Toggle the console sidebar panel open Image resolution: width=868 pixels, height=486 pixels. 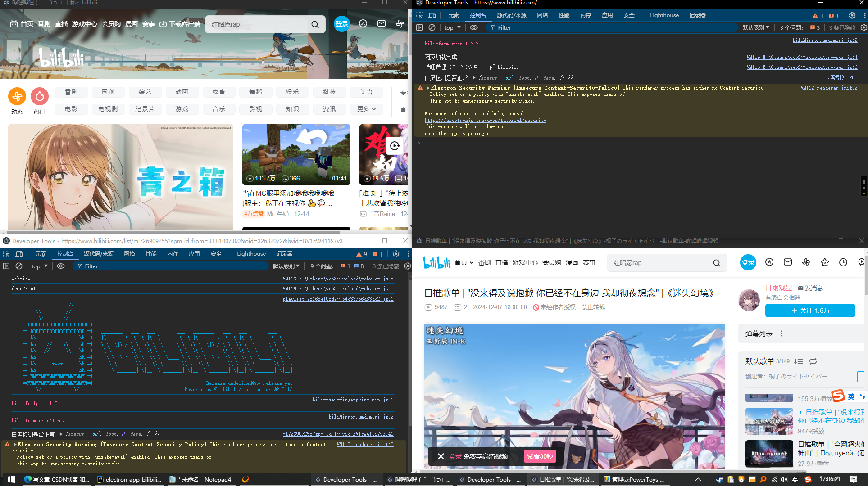(419, 27)
